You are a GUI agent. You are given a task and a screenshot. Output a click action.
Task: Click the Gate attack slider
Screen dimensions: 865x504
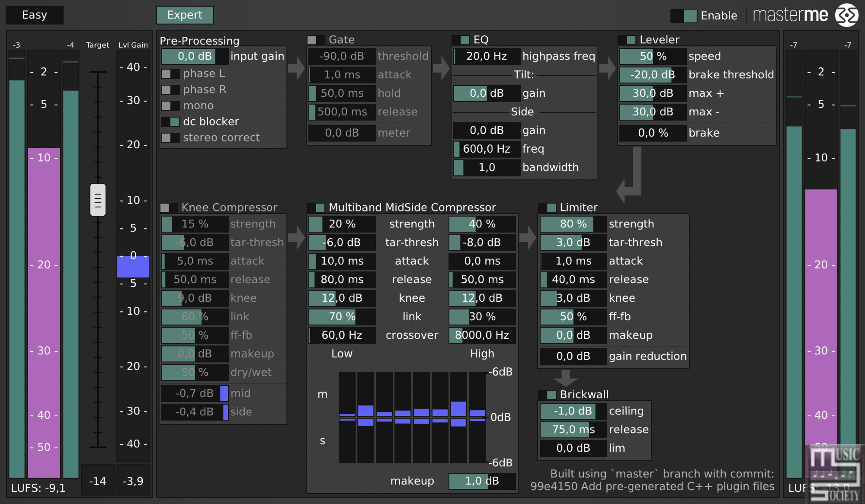pos(342,75)
